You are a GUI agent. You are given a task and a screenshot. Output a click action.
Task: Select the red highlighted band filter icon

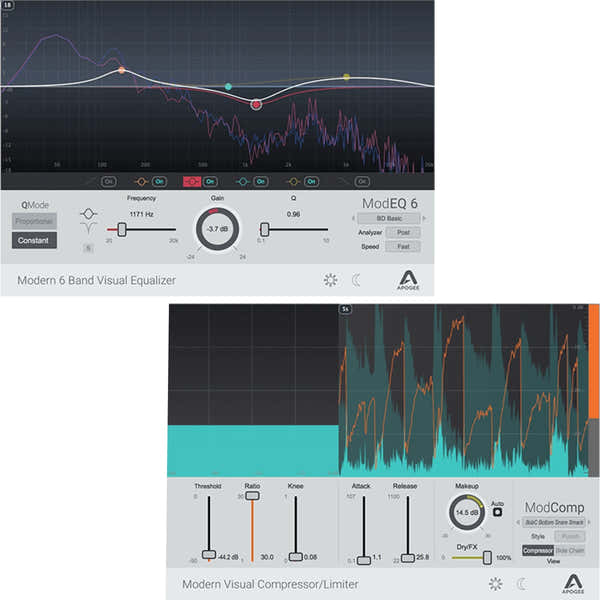(192, 181)
